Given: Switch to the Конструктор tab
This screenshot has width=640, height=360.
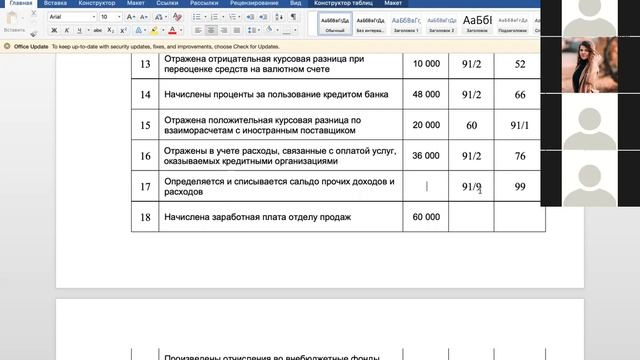Looking at the screenshot, I should pyautogui.click(x=97, y=3).
